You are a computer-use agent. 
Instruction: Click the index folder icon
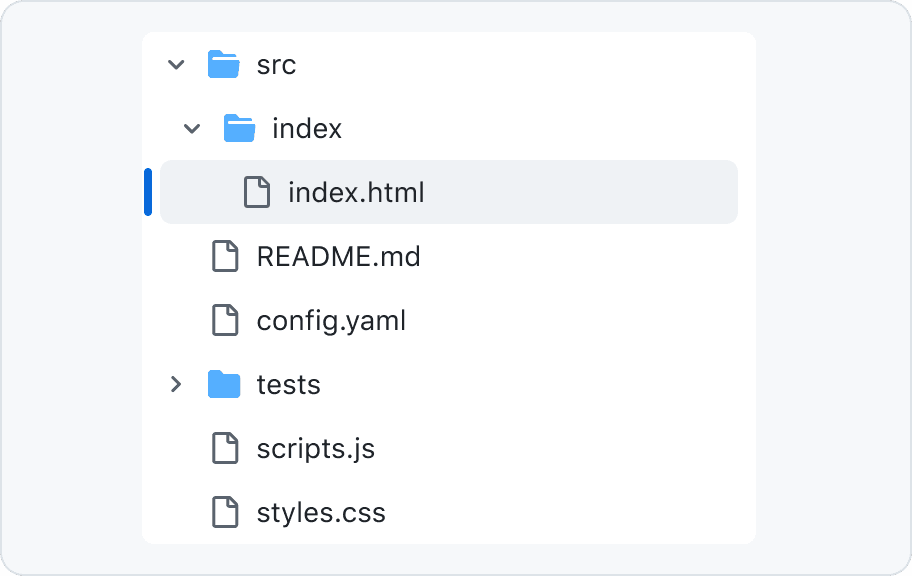(240, 129)
